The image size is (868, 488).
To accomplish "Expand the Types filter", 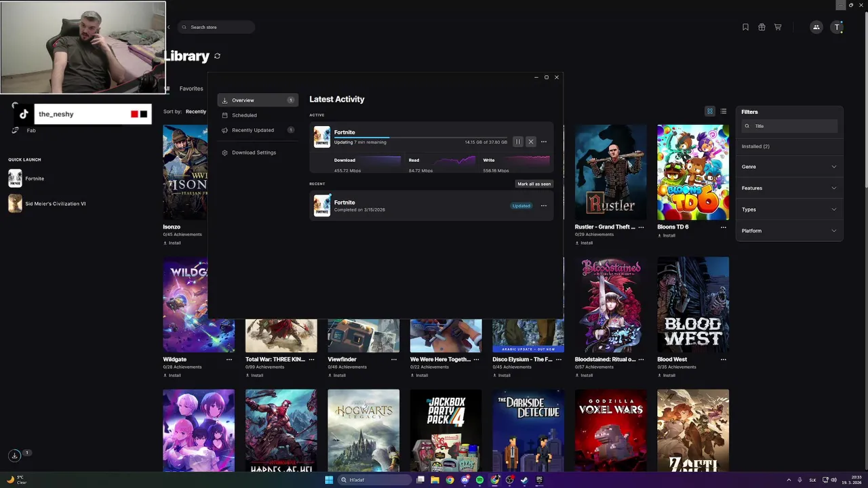I will click(x=789, y=209).
